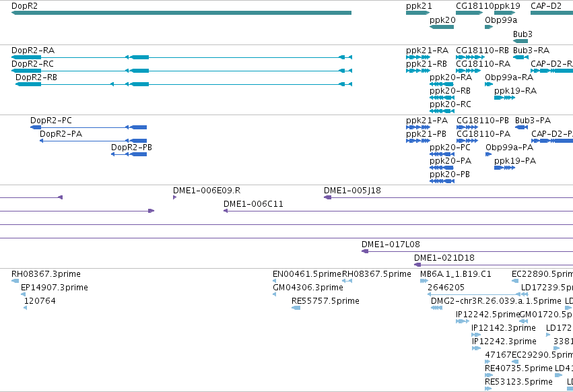The width and height of the screenshot is (573, 392).
Task: Select the ppk19-PA protein feature
Action: coord(505,168)
